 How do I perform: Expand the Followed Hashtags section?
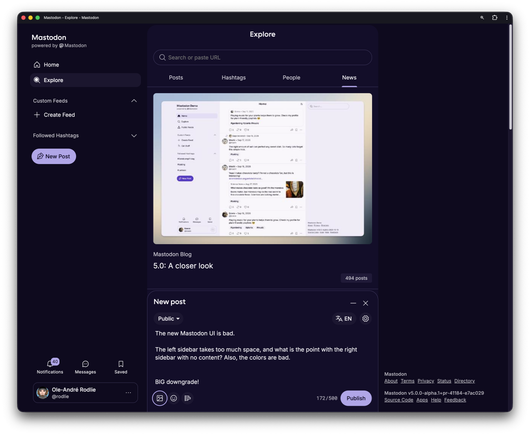pos(134,136)
